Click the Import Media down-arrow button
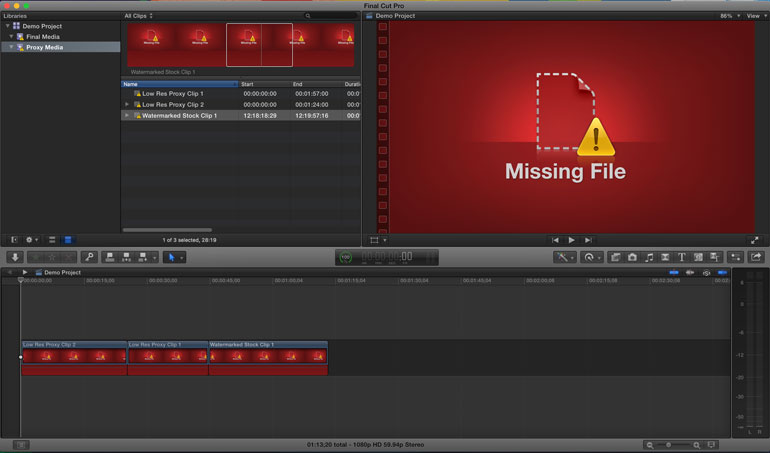The width and height of the screenshot is (770, 453). (15, 257)
